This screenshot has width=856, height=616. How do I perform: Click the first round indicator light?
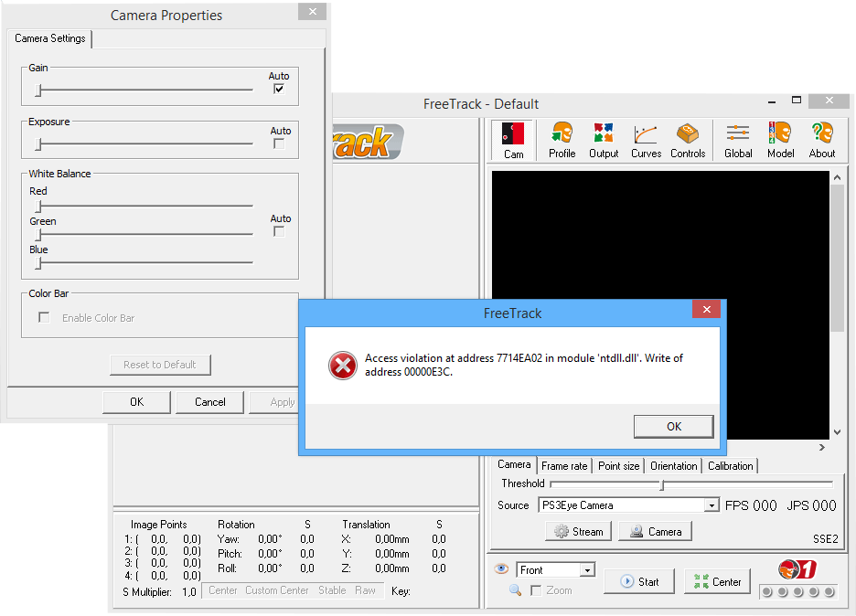pos(767,592)
